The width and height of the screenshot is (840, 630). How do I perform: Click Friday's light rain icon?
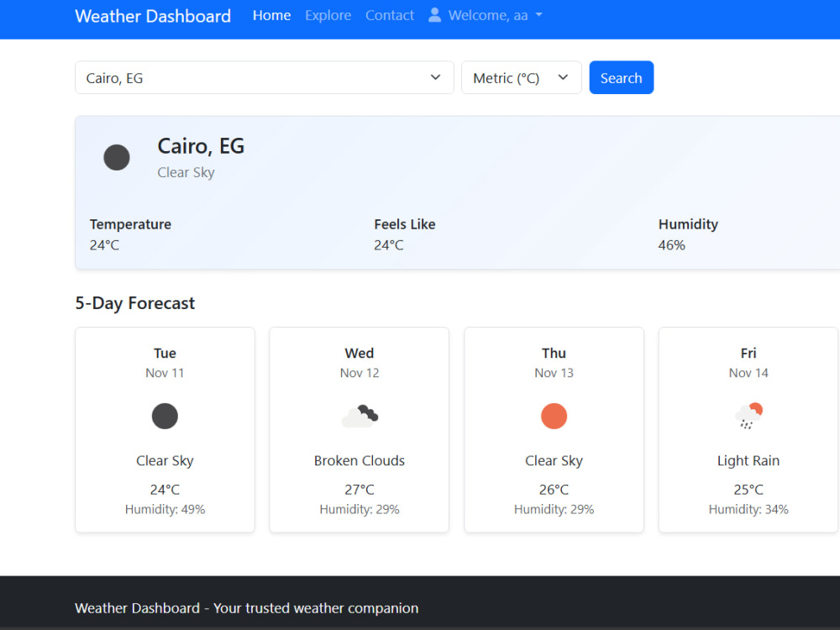tap(748, 417)
